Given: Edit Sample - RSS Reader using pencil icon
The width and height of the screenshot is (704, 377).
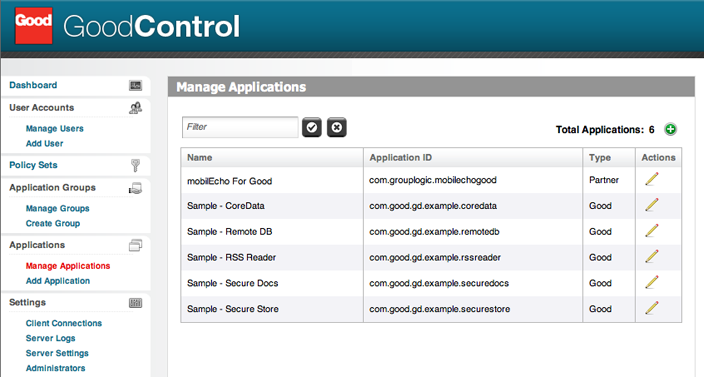Looking at the screenshot, I should pos(651,257).
